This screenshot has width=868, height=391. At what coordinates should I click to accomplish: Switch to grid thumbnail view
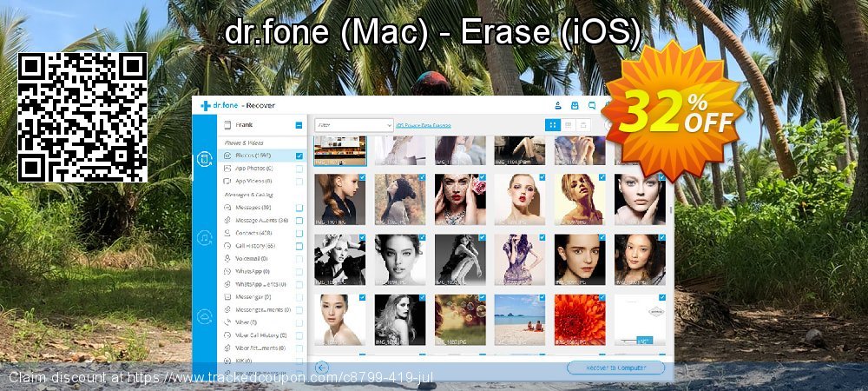pos(552,125)
